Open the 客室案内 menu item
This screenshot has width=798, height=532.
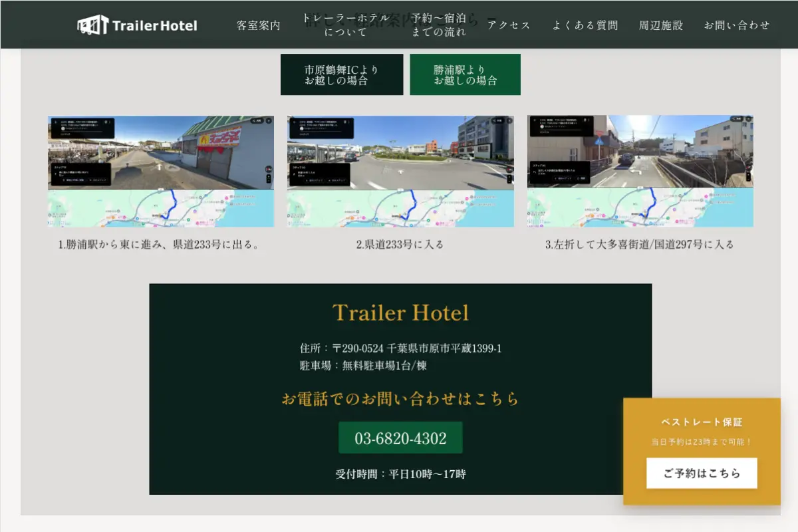point(259,25)
